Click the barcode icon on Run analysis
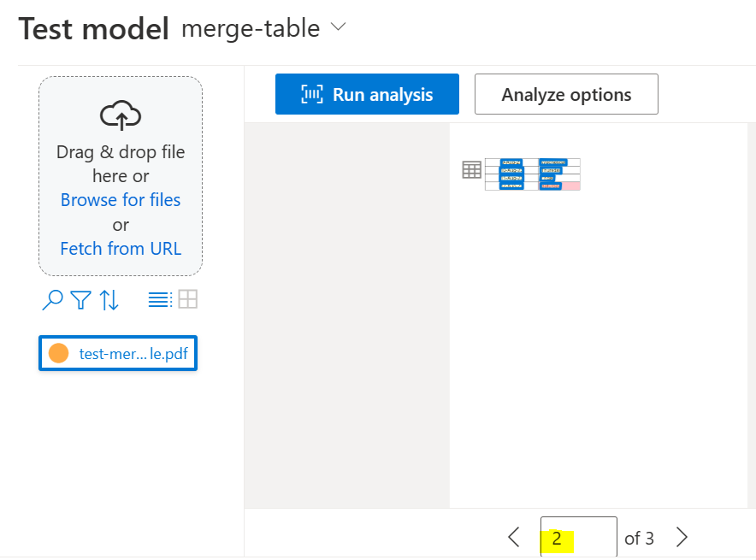This screenshot has width=756, height=560. click(311, 94)
